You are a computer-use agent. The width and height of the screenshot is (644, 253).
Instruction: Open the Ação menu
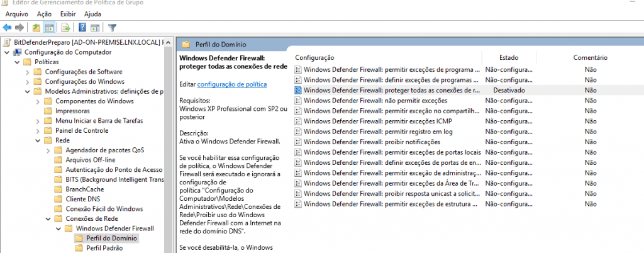[x=45, y=14]
